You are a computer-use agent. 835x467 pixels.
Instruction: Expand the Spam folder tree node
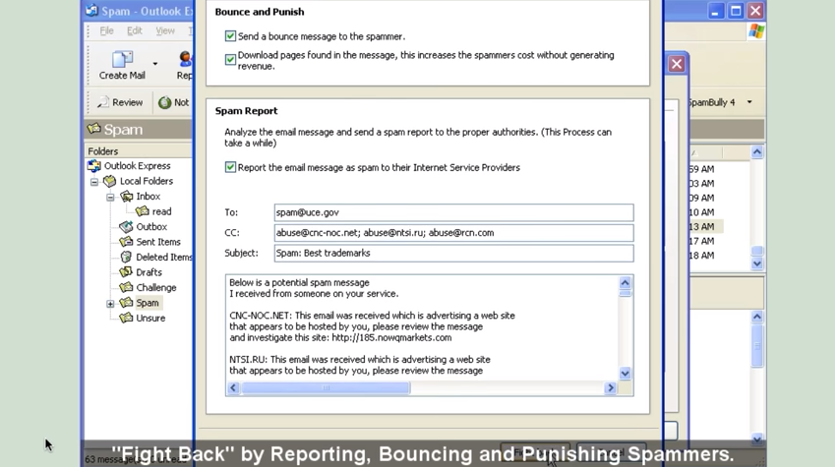110,304
